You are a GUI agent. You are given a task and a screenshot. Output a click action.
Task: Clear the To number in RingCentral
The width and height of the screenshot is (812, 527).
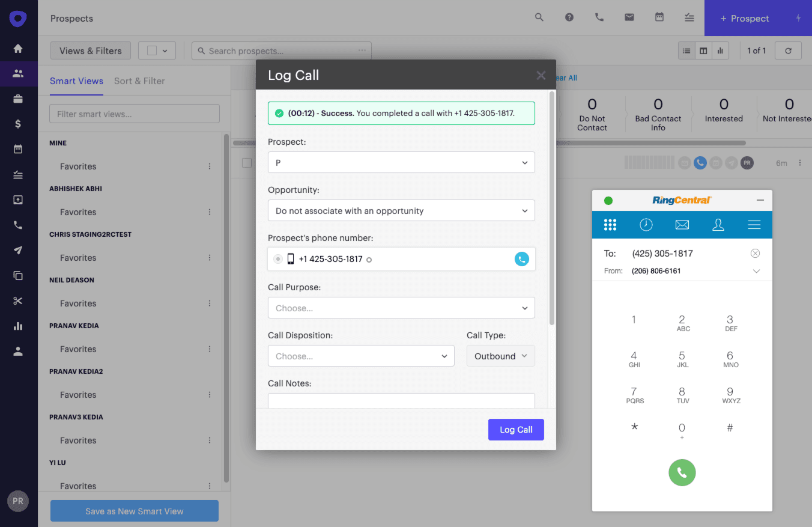tap(755, 254)
